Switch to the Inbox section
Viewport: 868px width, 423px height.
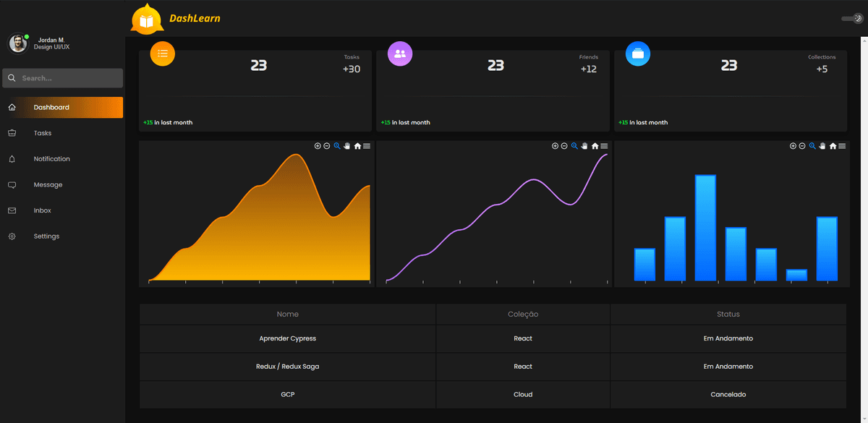pyautogui.click(x=42, y=210)
